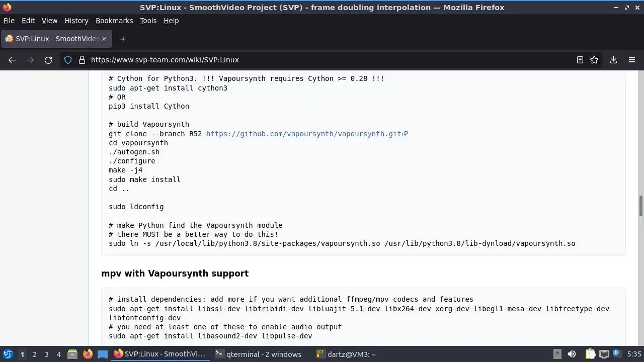644x362 pixels.
Task: Switch to workspace 3
Action: click(x=46, y=354)
